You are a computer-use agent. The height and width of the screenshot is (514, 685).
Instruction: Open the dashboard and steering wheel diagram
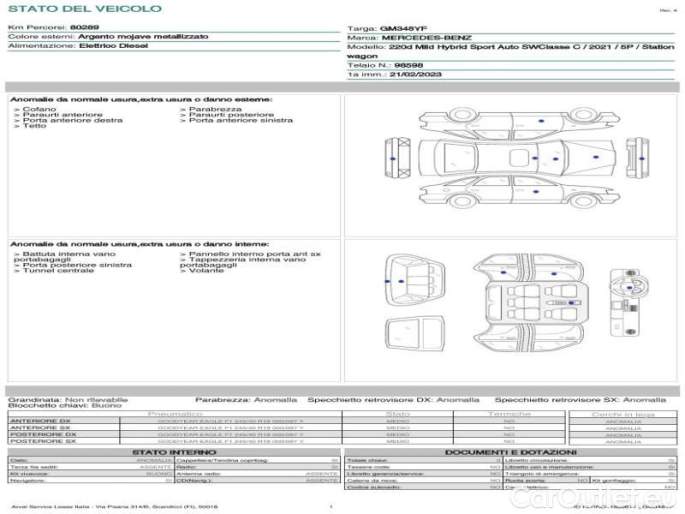(628, 303)
